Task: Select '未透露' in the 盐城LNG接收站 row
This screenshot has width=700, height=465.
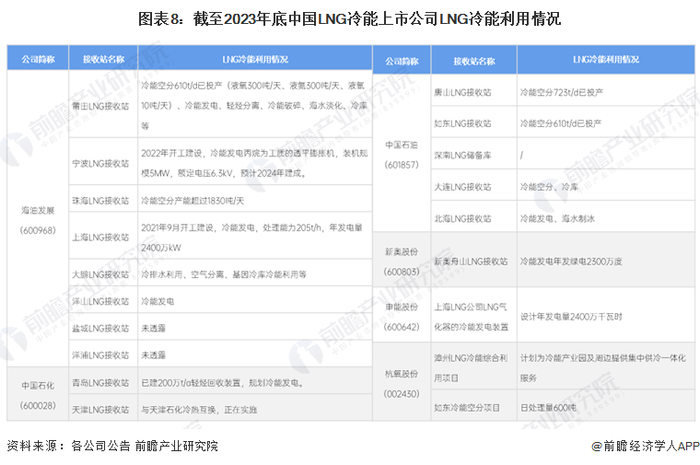Action: point(153,328)
